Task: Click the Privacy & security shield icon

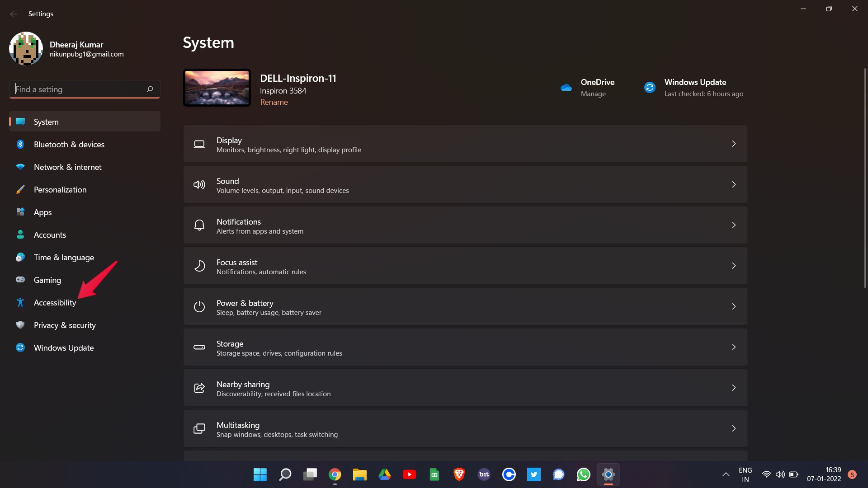Action: point(20,325)
